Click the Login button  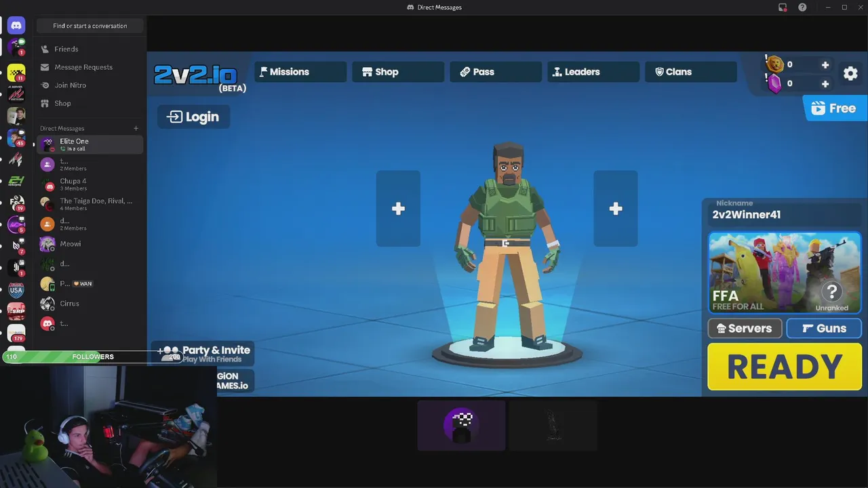pyautogui.click(x=193, y=117)
